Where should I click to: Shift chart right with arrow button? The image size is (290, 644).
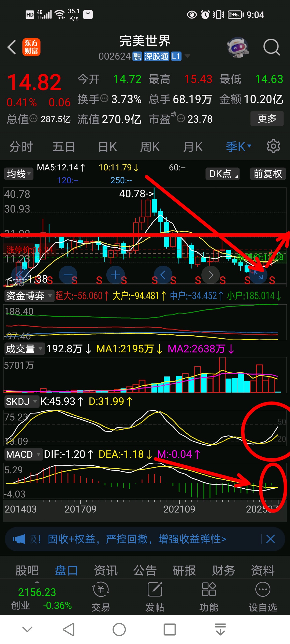coord(211,275)
